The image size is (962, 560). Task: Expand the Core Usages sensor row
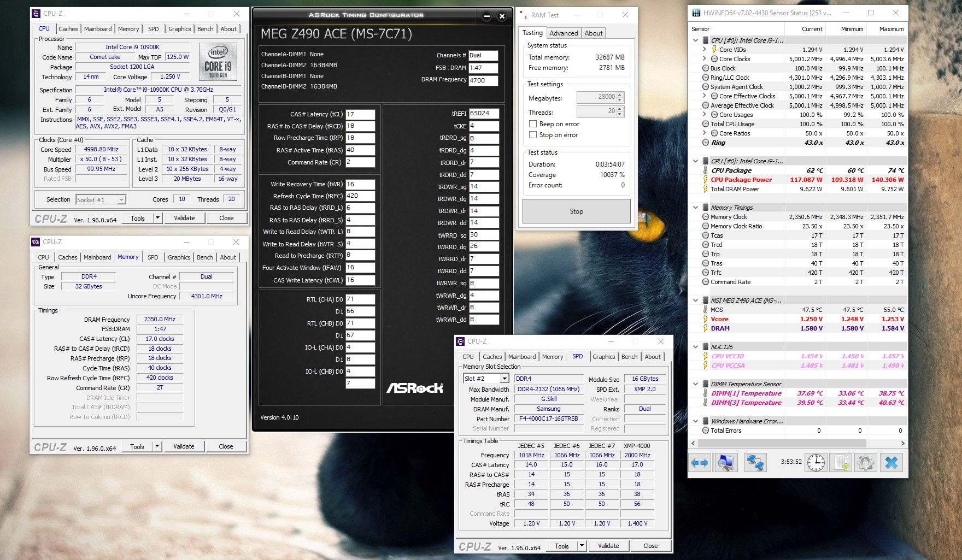705,115
